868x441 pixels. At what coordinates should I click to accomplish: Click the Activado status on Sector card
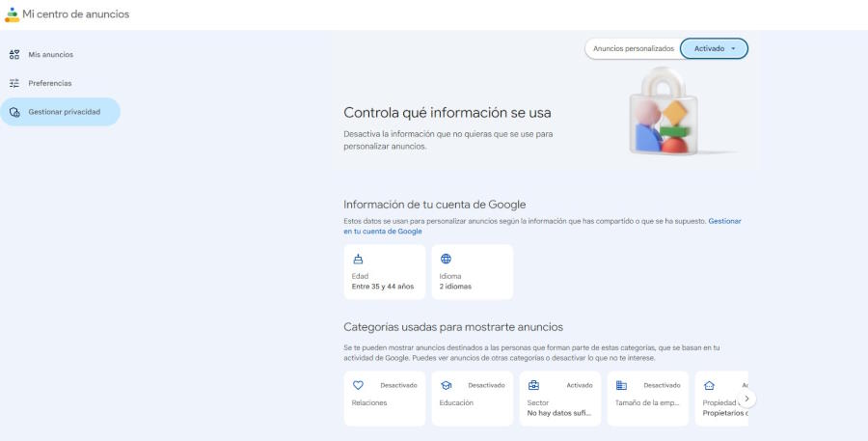tap(580, 385)
